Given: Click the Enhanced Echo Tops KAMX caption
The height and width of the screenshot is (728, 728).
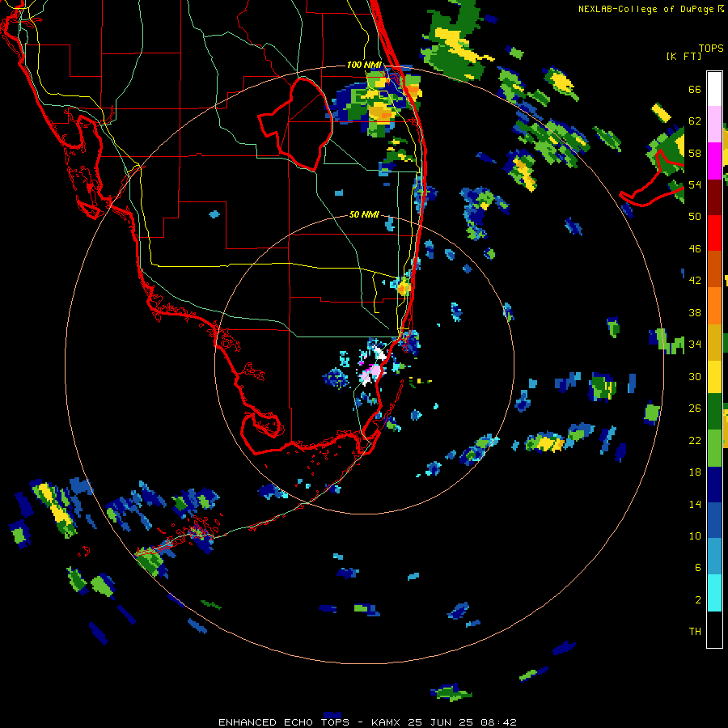Looking at the screenshot, I should click(367, 722).
